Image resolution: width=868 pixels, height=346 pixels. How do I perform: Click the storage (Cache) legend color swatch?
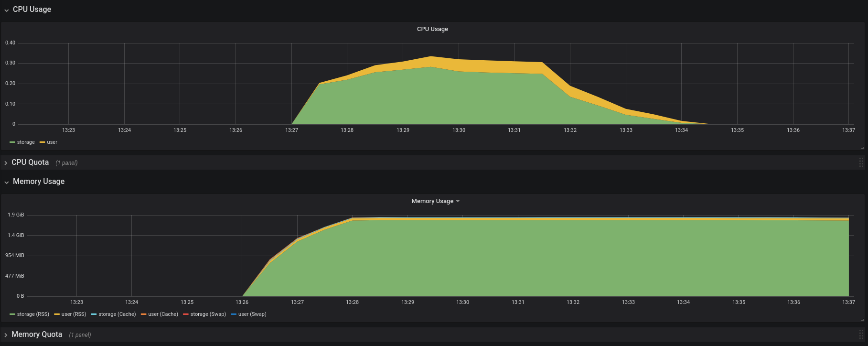(94, 314)
